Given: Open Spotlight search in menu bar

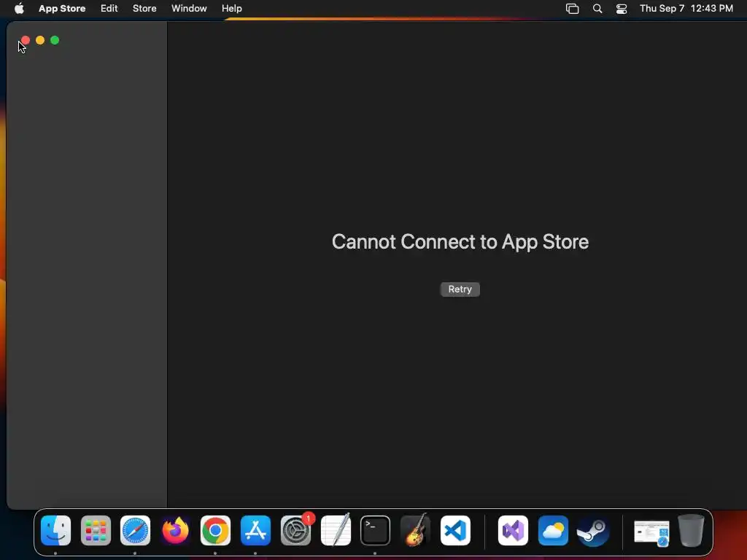Looking at the screenshot, I should (x=597, y=9).
